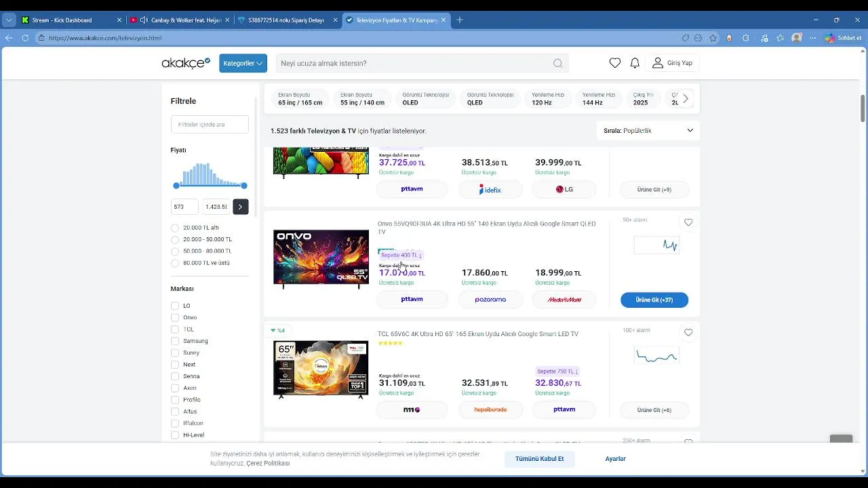Viewport: 868px width, 488px height.
Task: Add this page to browser favorites star
Action: [x=713, y=38]
